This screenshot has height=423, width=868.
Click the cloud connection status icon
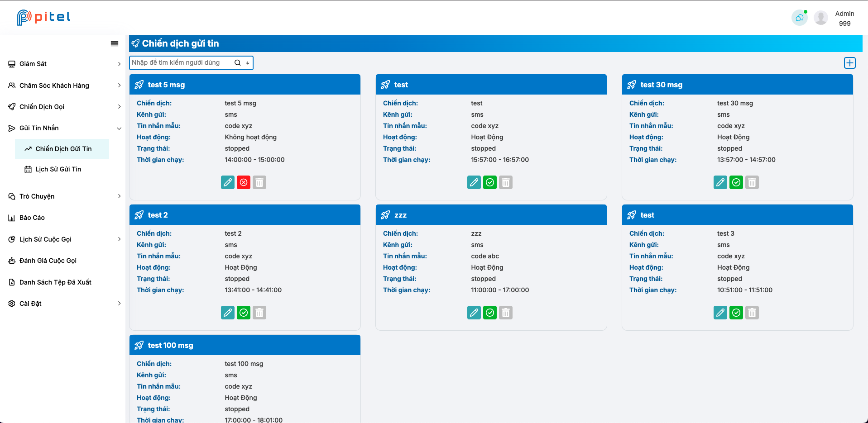(x=800, y=18)
